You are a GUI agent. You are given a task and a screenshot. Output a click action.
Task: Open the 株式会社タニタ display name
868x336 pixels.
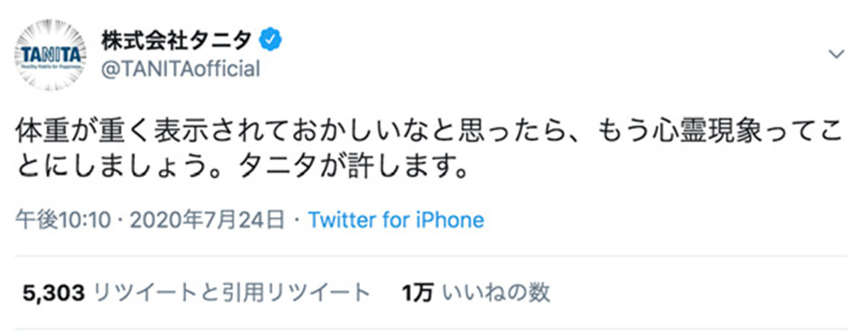pos(177,41)
